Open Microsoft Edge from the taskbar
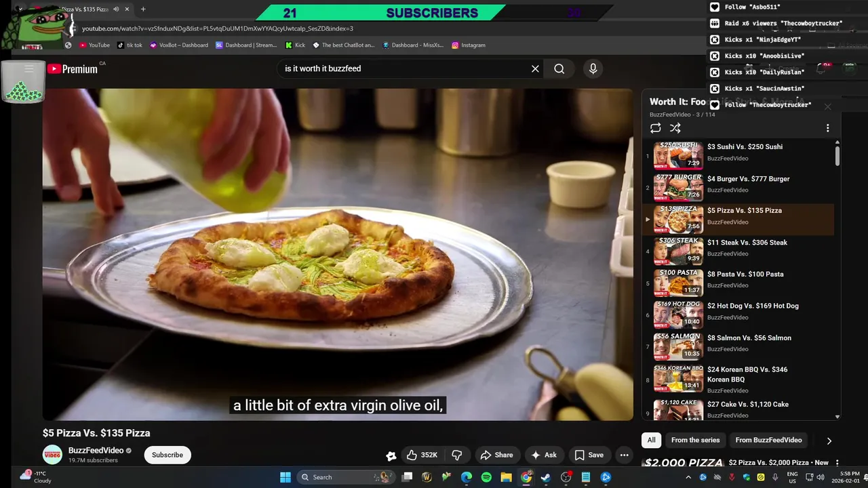This screenshot has height=488, width=868. point(467,477)
